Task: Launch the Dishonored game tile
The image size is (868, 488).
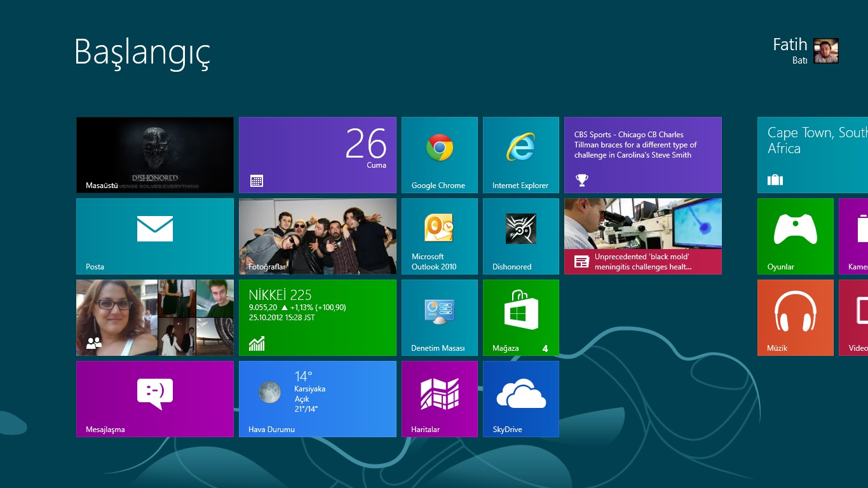Action: (521, 236)
